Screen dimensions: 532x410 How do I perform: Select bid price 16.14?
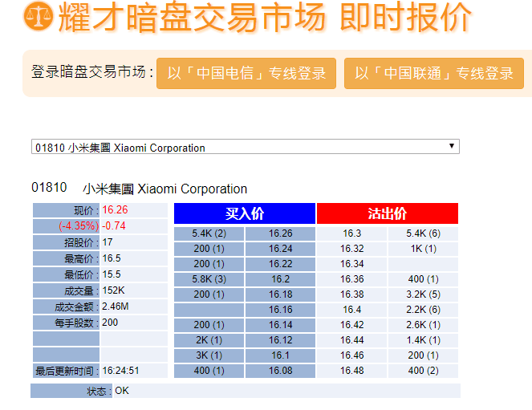pyautogui.click(x=281, y=325)
